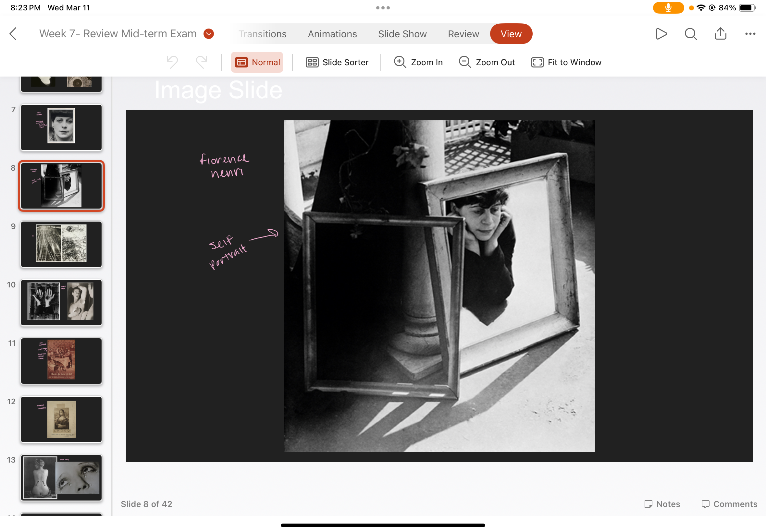Switch to Slide Sorter view
This screenshot has height=532, width=766.
337,62
